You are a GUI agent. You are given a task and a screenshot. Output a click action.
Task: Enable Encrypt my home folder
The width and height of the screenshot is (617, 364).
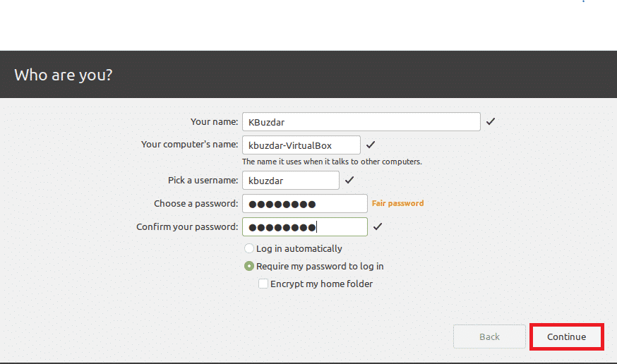[263, 284]
